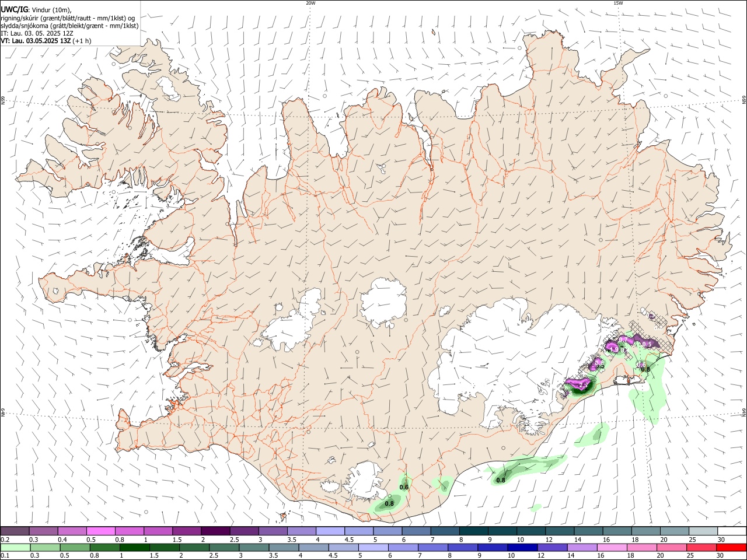This screenshot has width=747, height=560.
Task: Select the dark green 1–1.5 rain legend swatch
Action: 135,547
